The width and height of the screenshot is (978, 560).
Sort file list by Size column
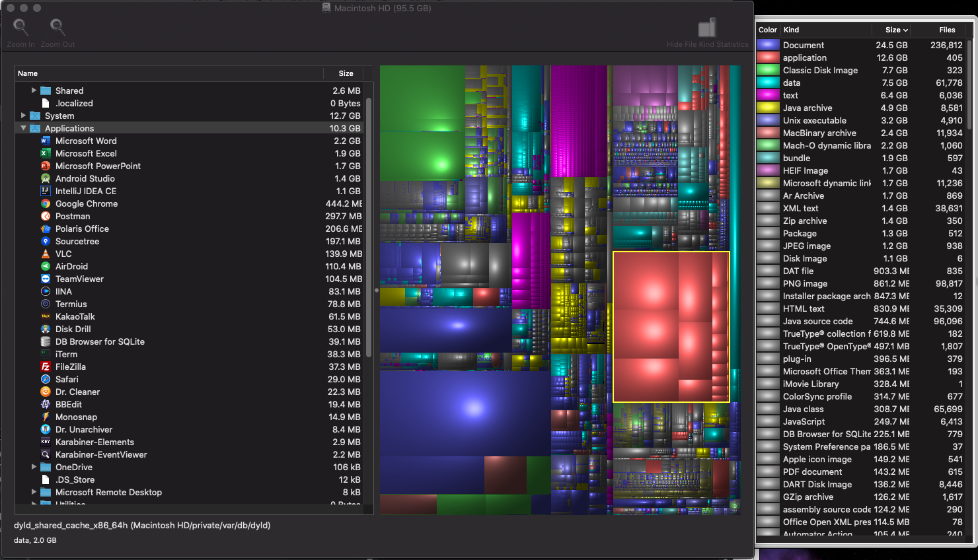click(x=344, y=73)
